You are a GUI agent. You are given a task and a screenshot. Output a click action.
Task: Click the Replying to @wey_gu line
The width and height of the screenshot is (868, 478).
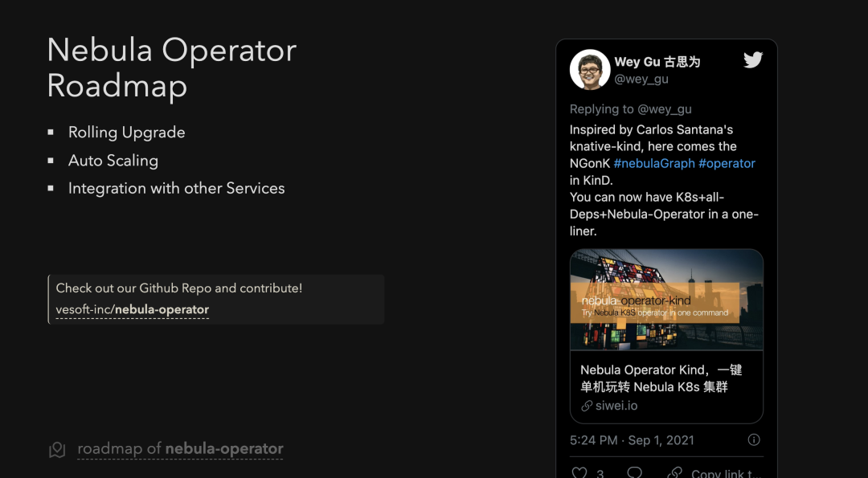pyautogui.click(x=630, y=109)
